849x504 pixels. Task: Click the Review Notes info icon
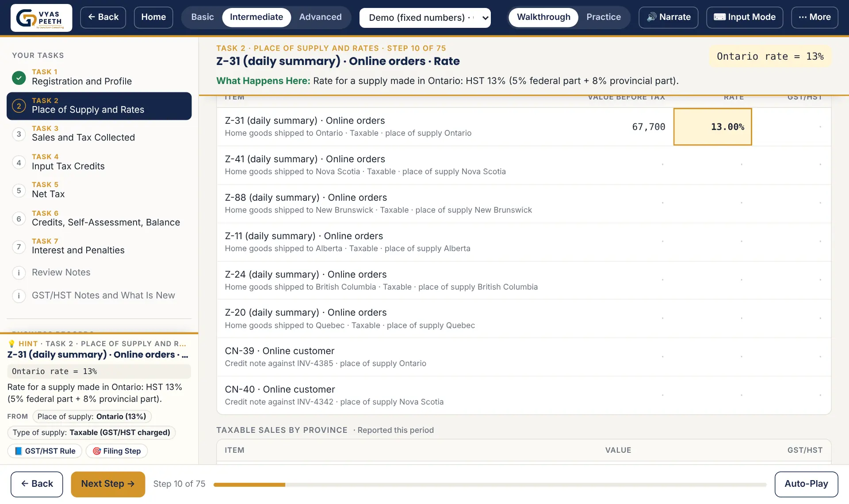[x=19, y=273]
